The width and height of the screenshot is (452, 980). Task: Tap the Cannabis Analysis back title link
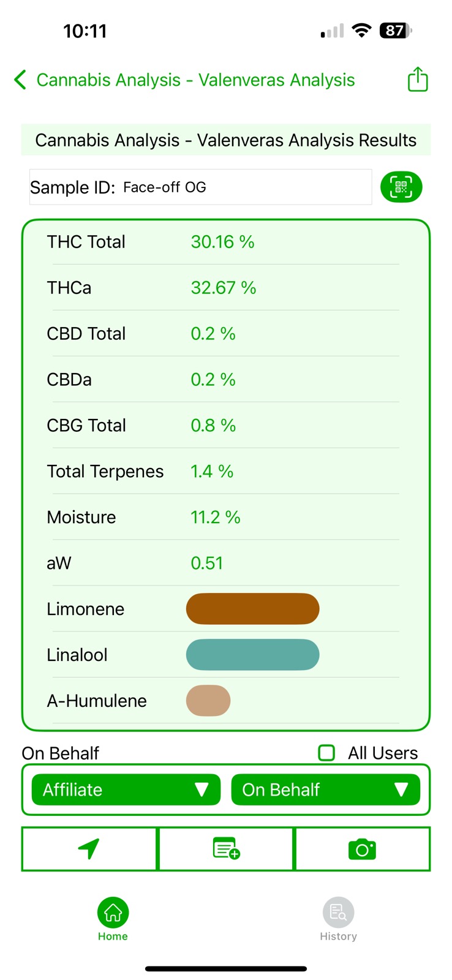195,80
